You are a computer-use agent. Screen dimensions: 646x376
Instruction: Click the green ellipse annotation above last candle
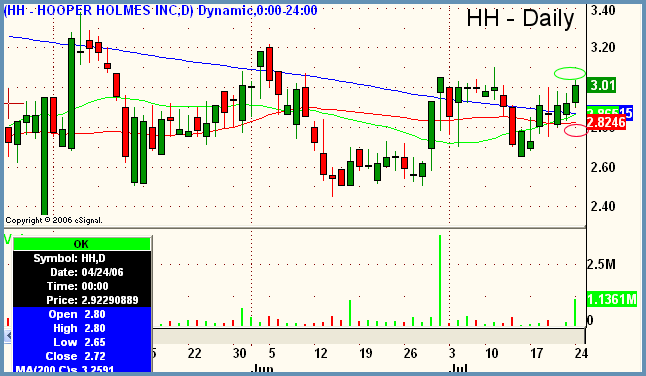tap(569, 73)
